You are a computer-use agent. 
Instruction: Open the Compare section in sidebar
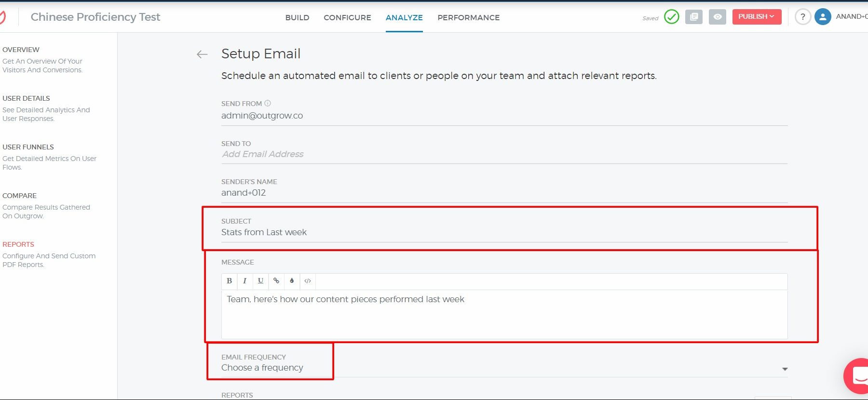[x=19, y=196]
